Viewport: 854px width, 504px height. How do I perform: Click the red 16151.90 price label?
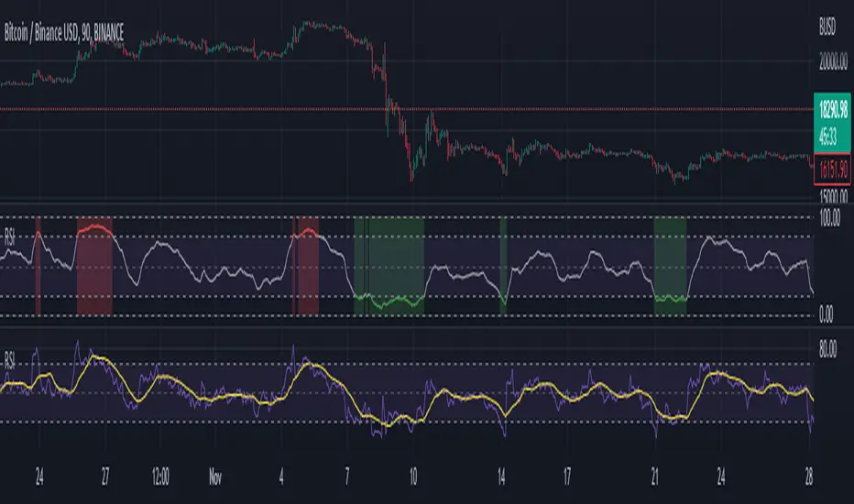click(x=833, y=170)
